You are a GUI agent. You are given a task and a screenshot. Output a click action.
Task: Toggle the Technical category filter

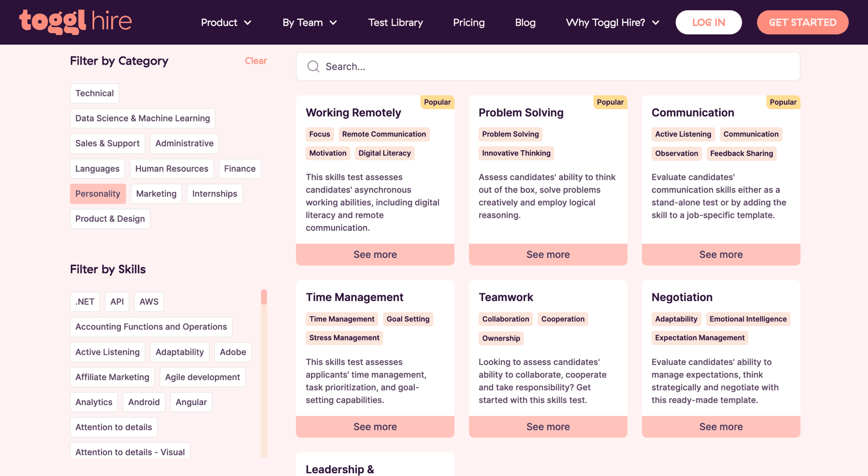[94, 93]
